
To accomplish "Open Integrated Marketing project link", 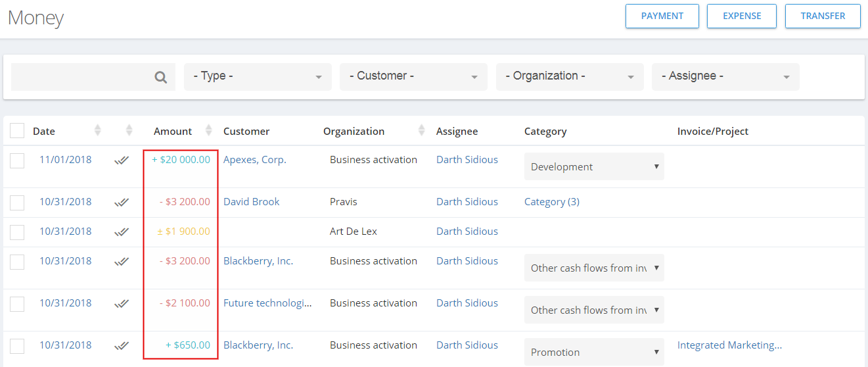I will point(729,345).
